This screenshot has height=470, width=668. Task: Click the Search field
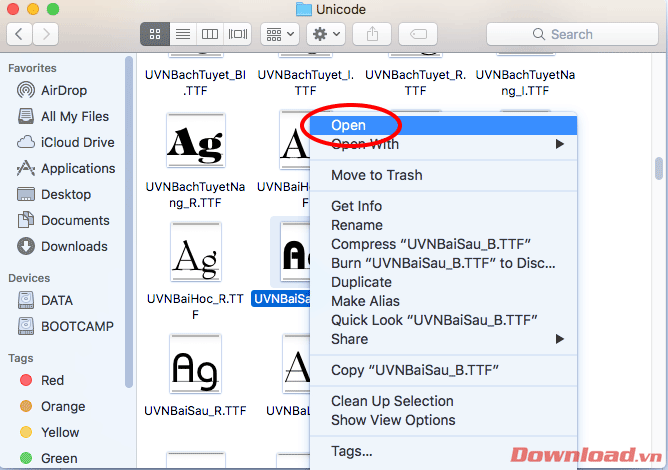(570, 34)
